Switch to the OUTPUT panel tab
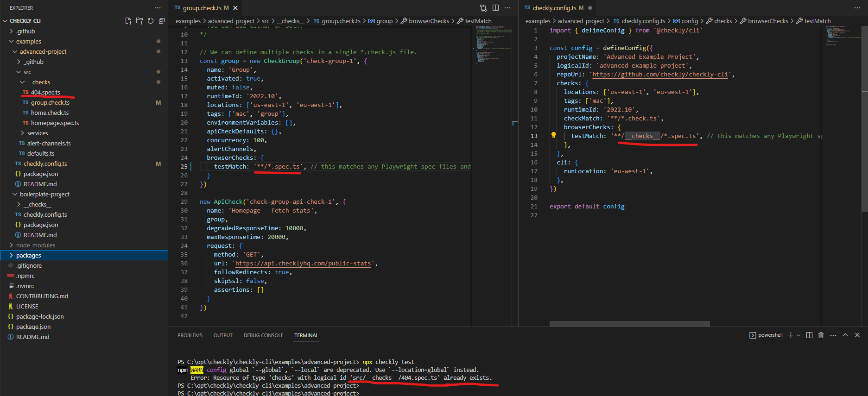The width and height of the screenshot is (868, 396). (223, 335)
